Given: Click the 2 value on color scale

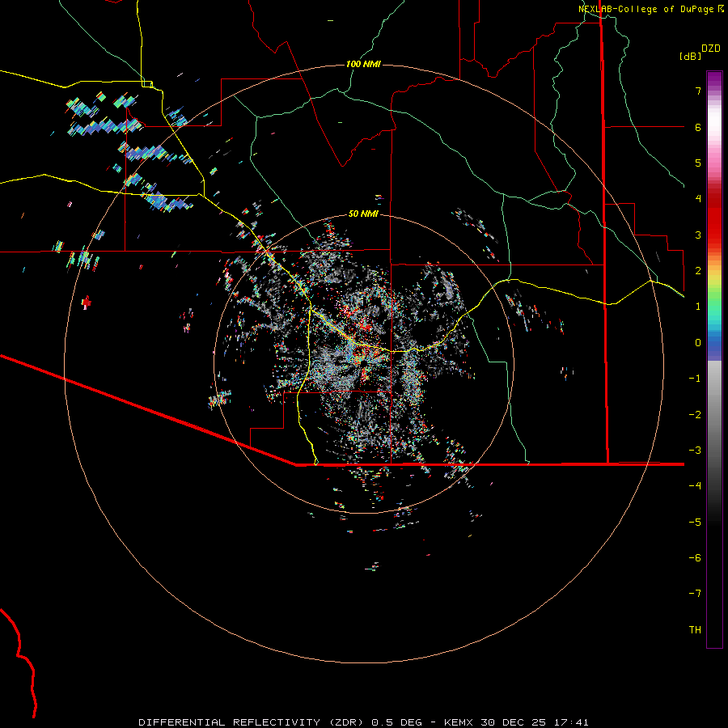Looking at the screenshot, I should 698,271.
